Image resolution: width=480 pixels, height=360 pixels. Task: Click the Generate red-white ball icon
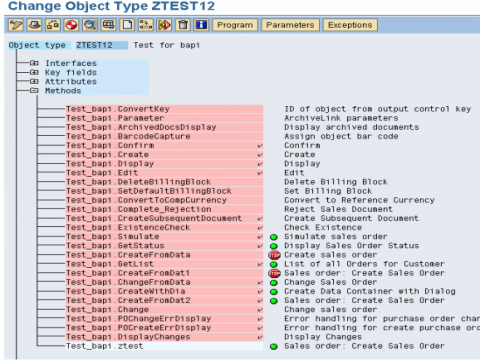click(x=71, y=25)
